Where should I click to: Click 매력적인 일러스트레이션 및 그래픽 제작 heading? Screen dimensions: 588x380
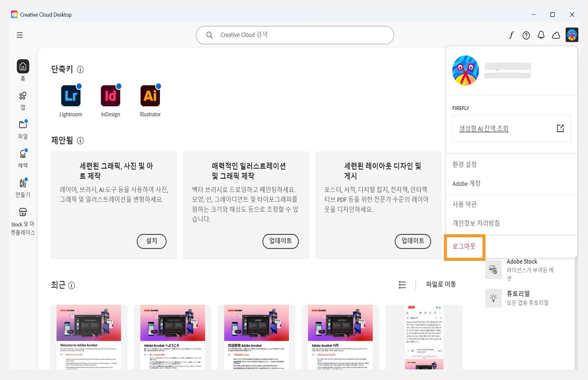pos(248,171)
